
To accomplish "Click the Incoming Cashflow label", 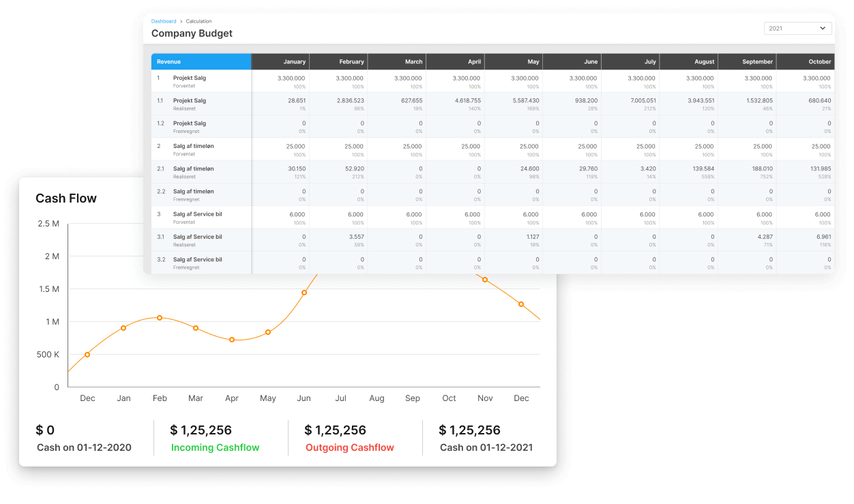I will (x=215, y=448).
